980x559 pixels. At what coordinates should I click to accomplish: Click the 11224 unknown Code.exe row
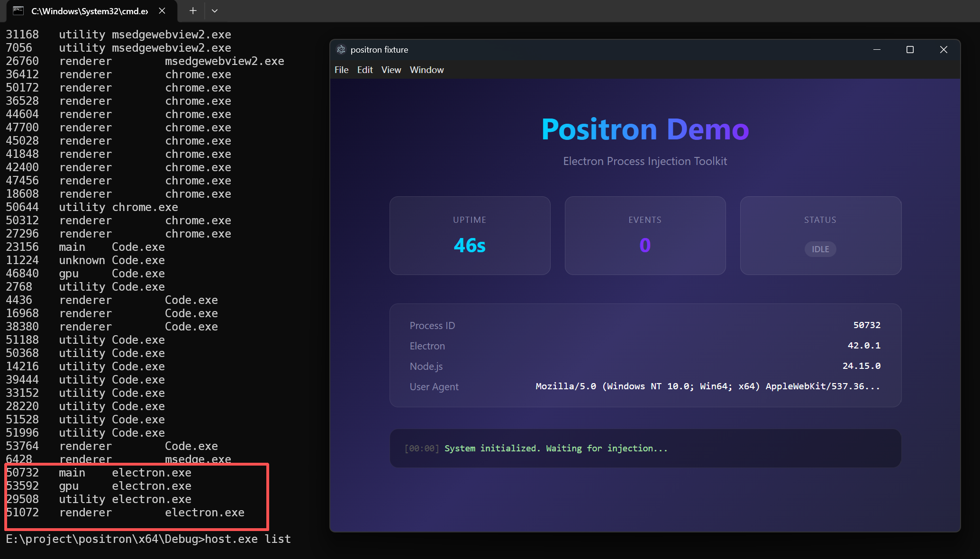[85, 260]
